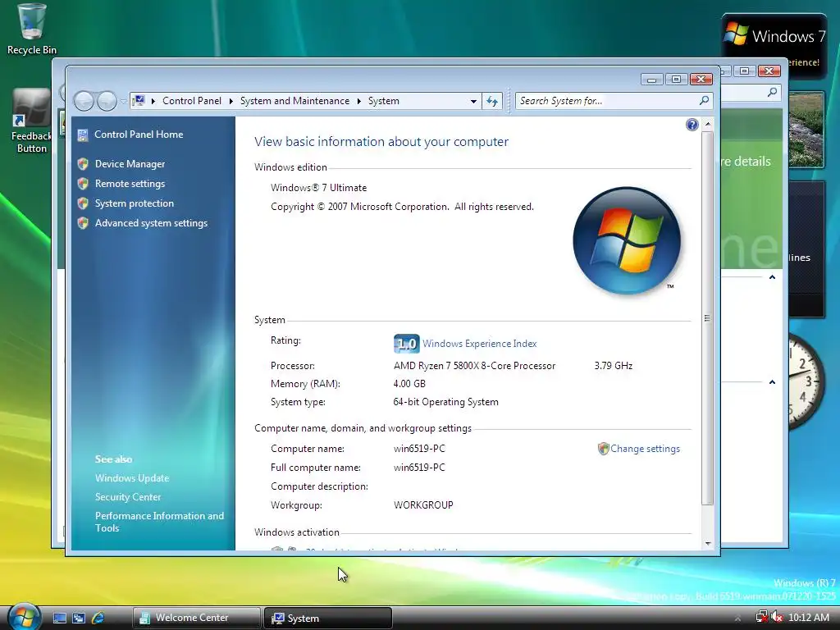Screen dimensions: 840x630
Task: Open the address bar history dropdown
Action: [473, 101]
